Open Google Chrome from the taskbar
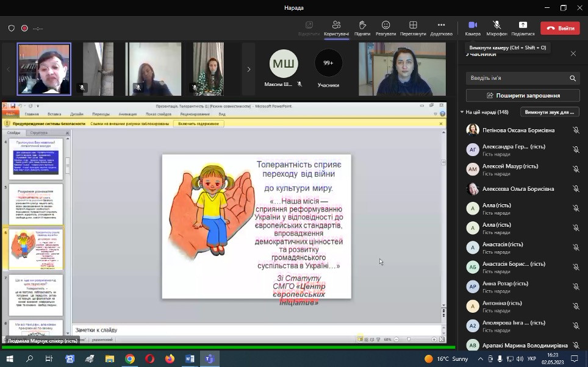This screenshot has width=588, height=367. 130,359
